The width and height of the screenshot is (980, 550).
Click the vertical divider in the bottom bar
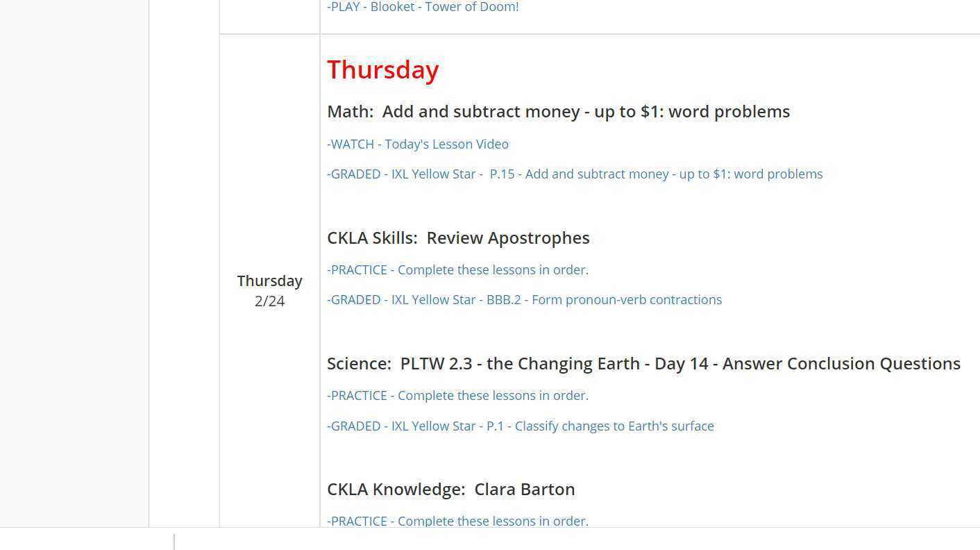point(174,541)
